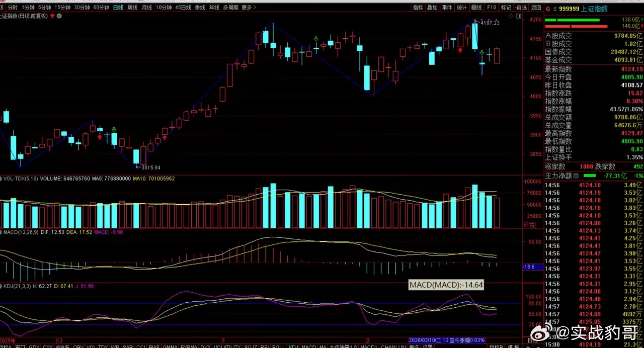Click the diamond icon at chart top right

(x=511, y=16)
